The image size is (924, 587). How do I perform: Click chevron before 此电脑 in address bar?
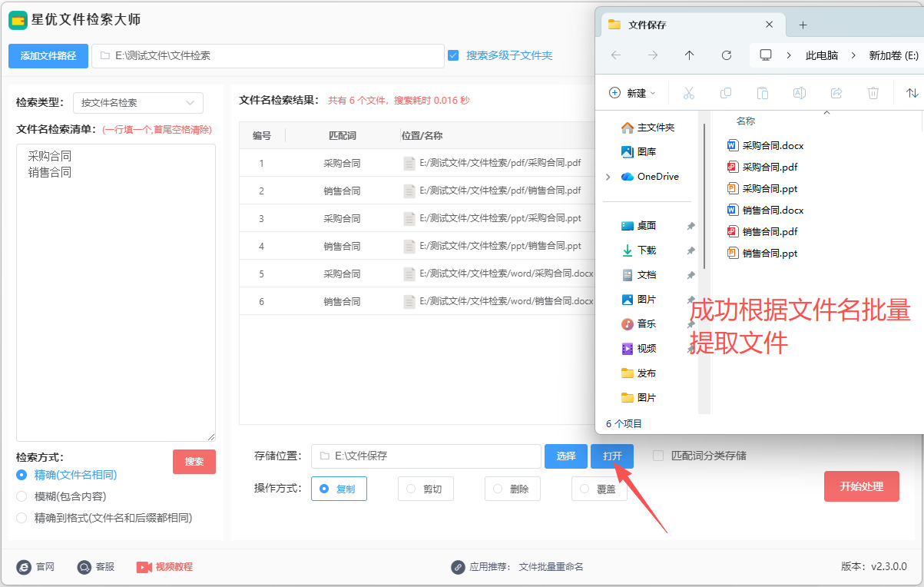click(x=789, y=55)
